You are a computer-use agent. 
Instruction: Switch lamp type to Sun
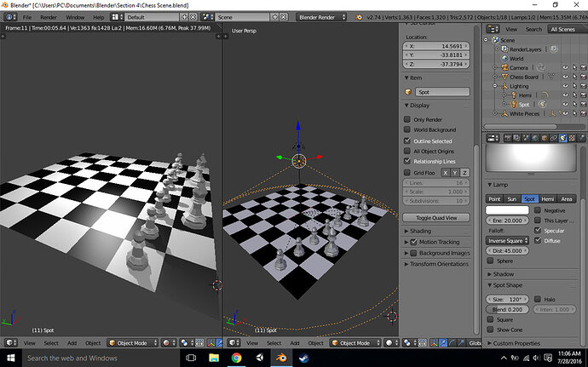coord(511,198)
